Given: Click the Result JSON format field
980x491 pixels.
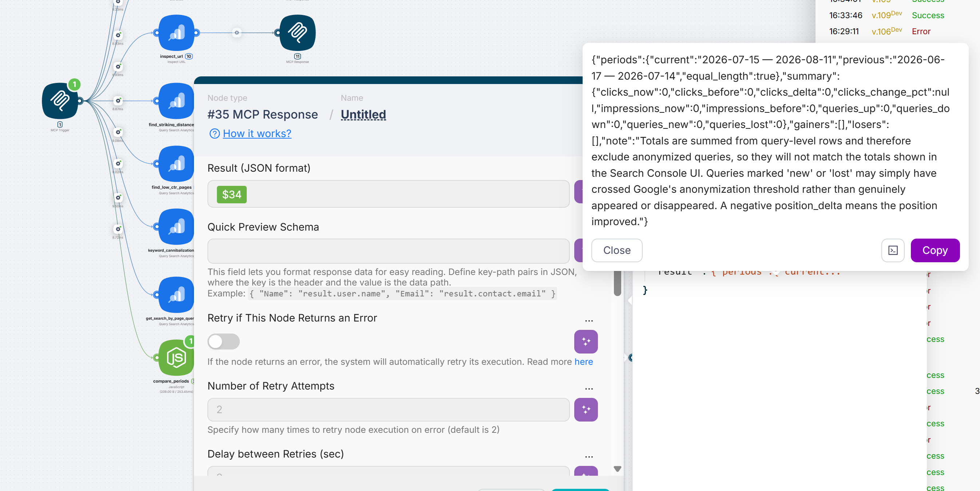Looking at the screenshot, I should pyautogui.click(x=388, y=194).
